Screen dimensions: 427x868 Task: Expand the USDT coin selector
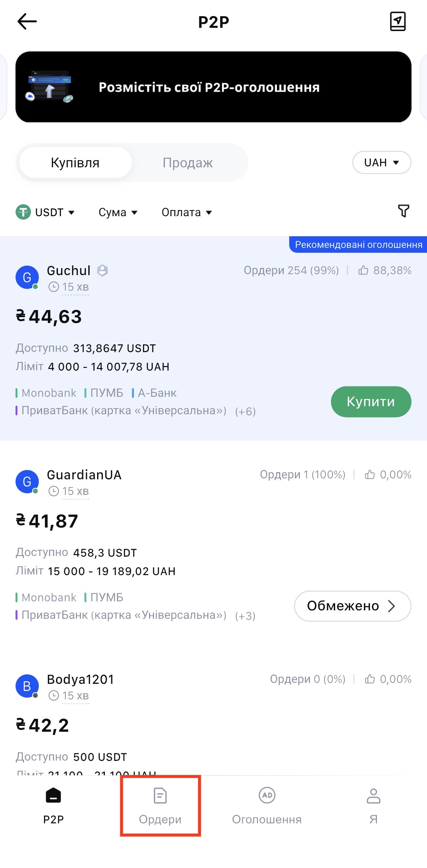pyautogui.click(x=45, y=212)
